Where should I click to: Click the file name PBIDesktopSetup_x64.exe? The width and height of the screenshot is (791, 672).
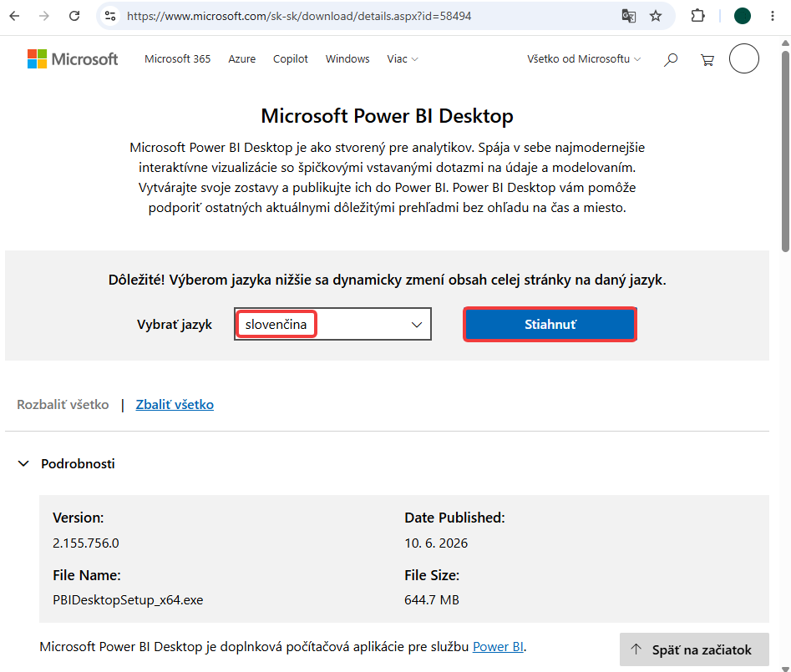(128, 600)
